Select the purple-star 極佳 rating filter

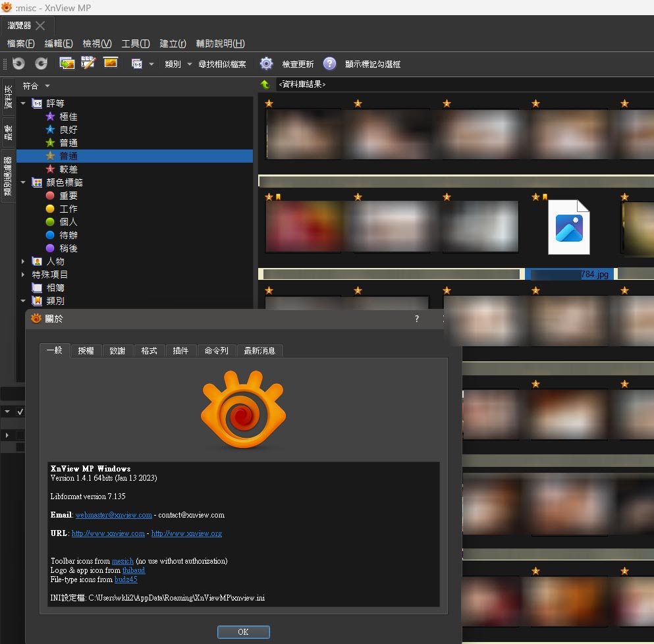tap(68, 117)
